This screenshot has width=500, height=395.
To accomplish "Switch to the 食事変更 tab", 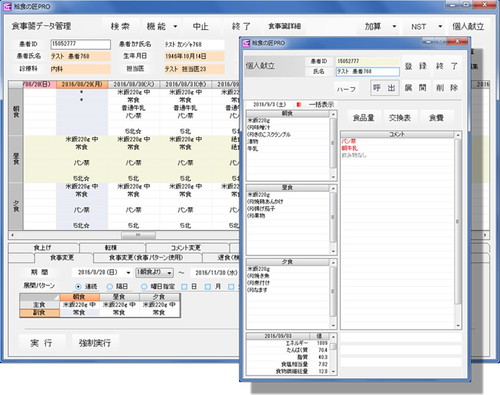I will click(x=62, y=258).
